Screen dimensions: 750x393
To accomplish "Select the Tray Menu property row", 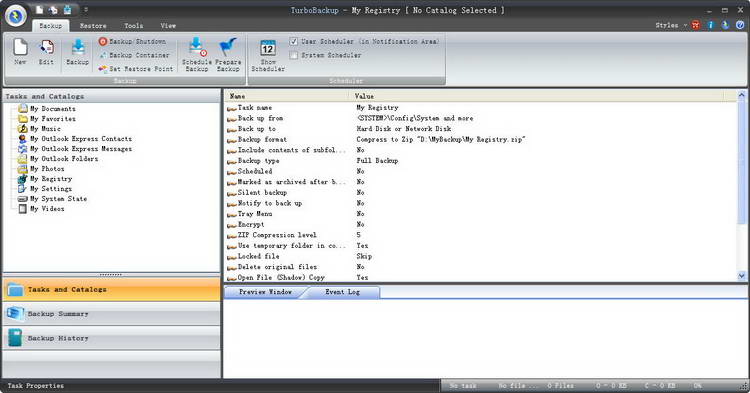I will click(x=481, y=214).
